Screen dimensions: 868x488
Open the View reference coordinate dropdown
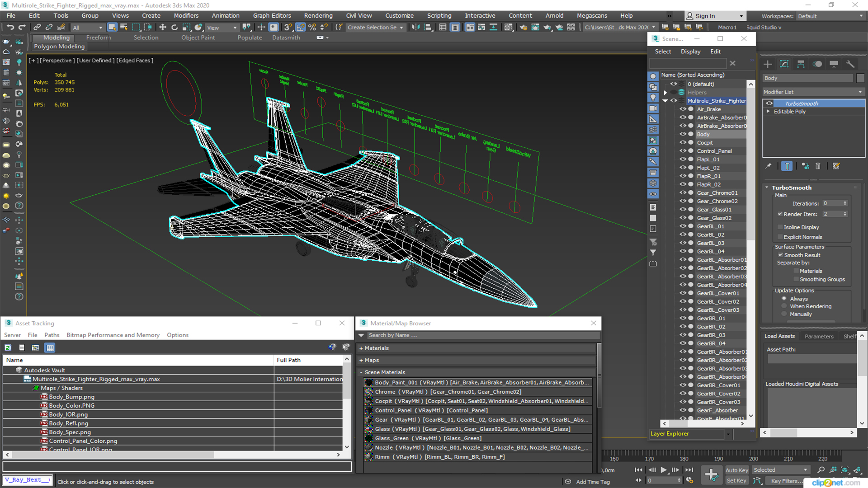[x=222, y=28]
